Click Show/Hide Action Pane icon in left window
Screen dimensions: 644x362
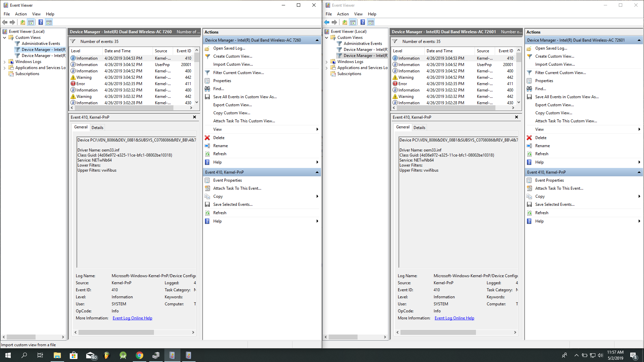click(x=49, y=22)
